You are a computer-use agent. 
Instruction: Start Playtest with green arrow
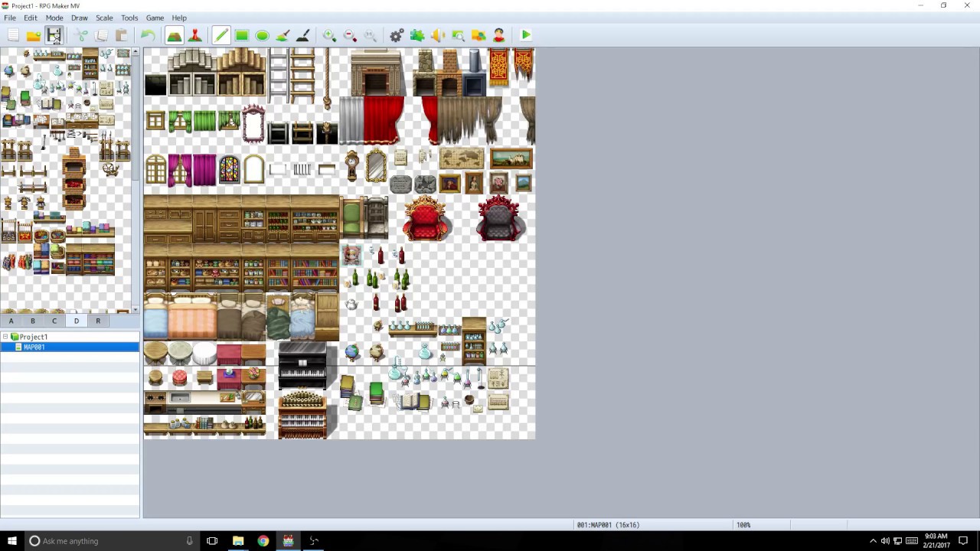pos(526,35)
